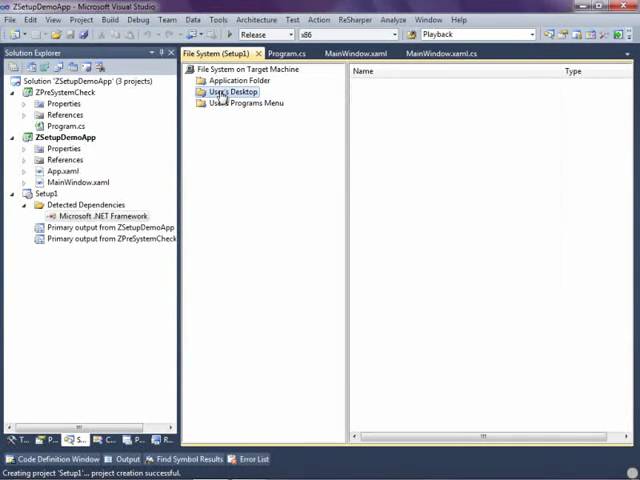640x480 pixels.
Task: Click the Open File folder icon in toolbar
Action: [x=56, y=35]
